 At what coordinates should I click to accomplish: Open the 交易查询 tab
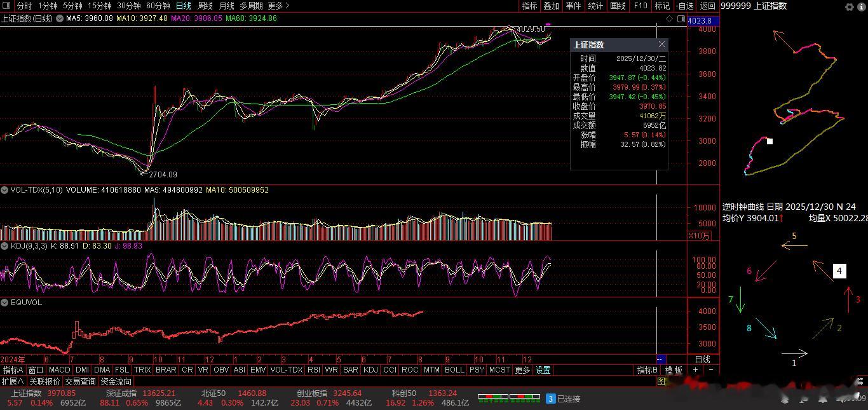click(x=80, y=381)
